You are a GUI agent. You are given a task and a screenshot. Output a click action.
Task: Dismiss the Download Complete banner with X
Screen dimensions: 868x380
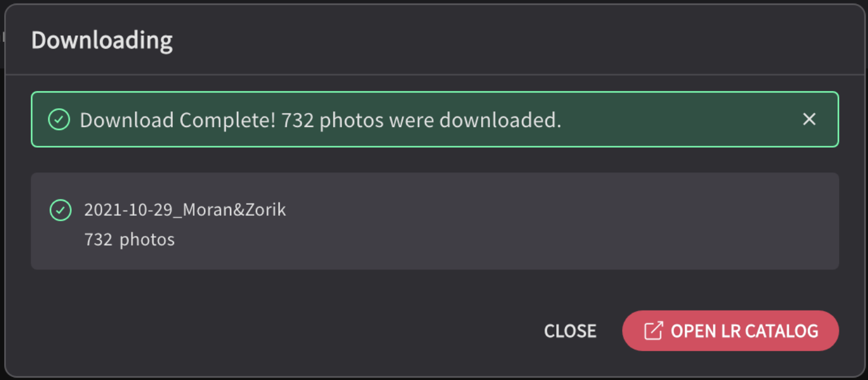[809, 119]
